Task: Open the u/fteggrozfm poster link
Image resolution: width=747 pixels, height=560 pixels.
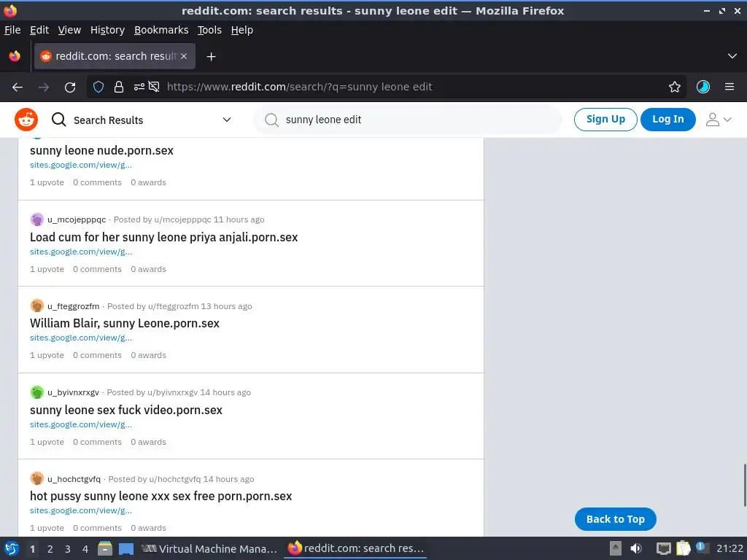Action: pyautogui.click(x=174, y=306)
